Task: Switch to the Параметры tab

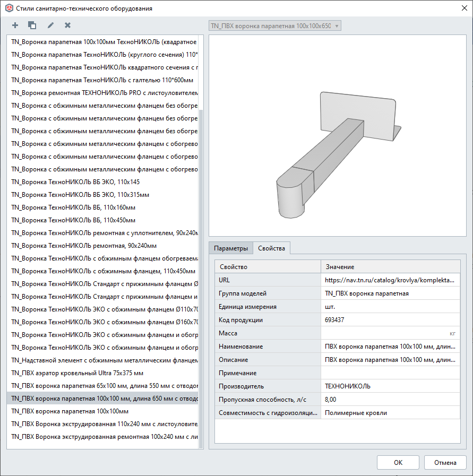Action: pyautogui.click(x=231, y=248)
